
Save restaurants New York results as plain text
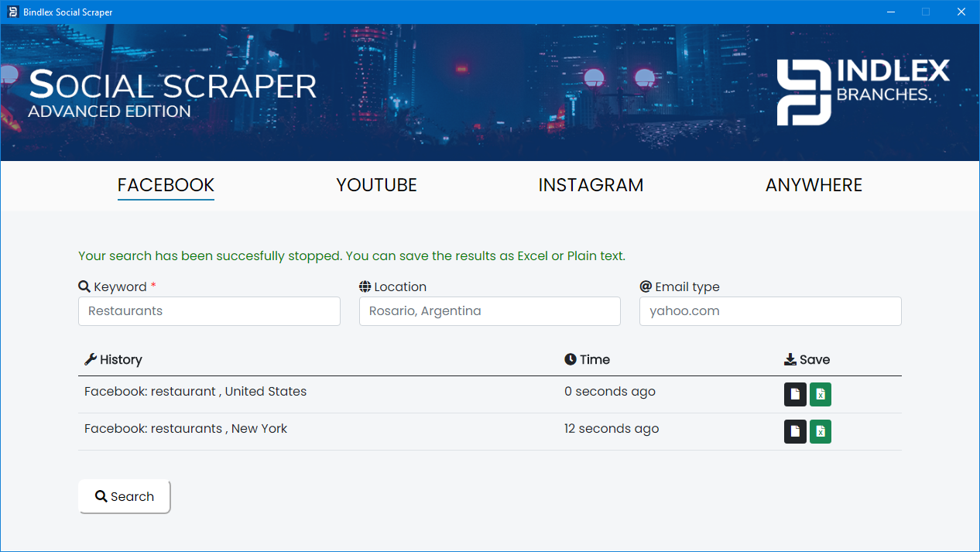(795, 431)
